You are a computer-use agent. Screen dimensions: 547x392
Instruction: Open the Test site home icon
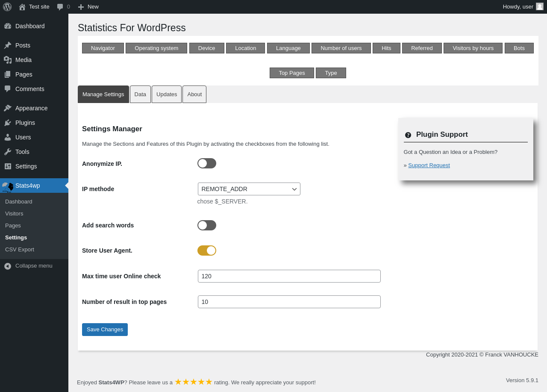pyautogui.click(x=22, y=7)
